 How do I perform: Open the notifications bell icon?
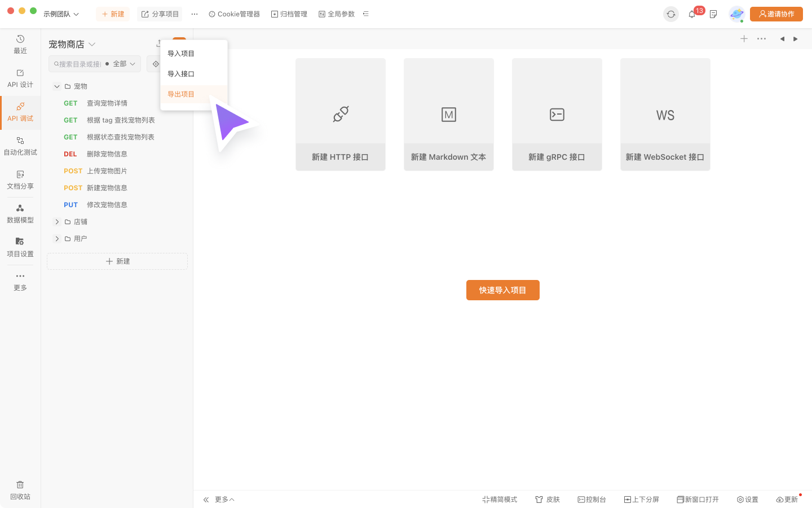coord(692,14)
